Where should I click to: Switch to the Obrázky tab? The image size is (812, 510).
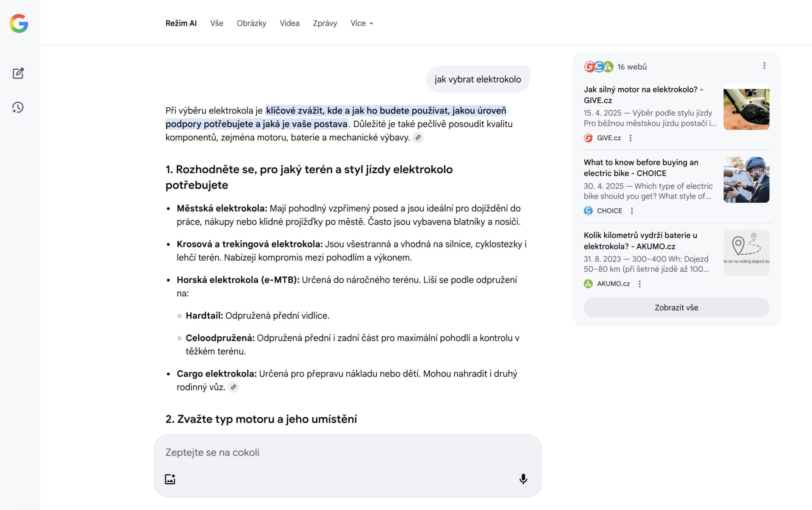pyautogui.click(x=251, y=23)
